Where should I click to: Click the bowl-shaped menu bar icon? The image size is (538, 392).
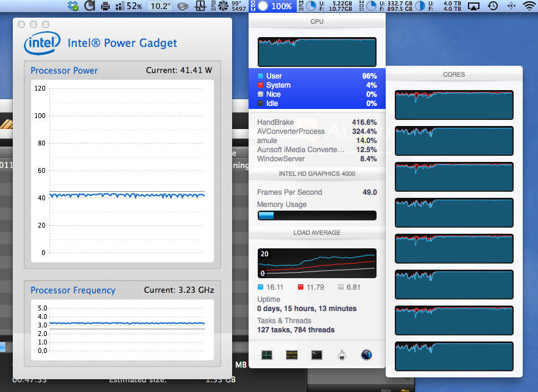[x=183, y=6]
